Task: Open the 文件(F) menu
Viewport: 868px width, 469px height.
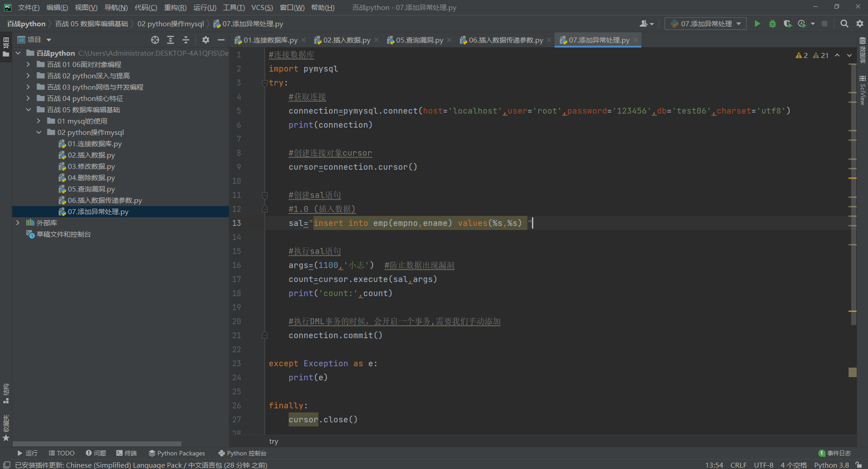Action: [x=28, y=8]
